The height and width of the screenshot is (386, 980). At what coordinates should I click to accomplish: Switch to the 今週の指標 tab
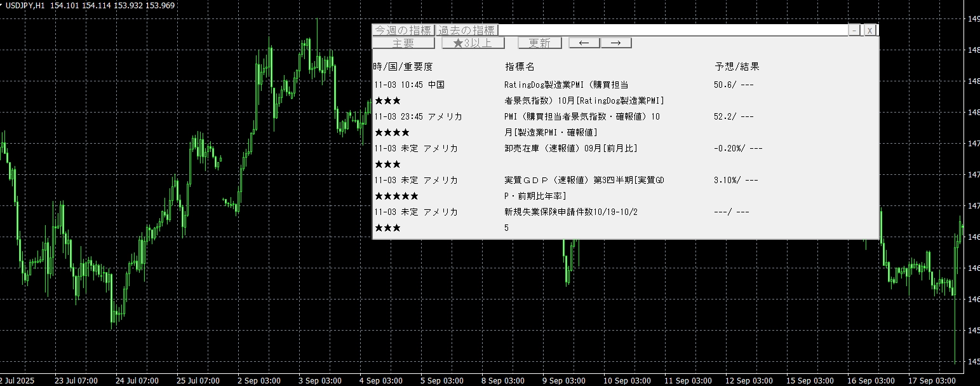(x=403, y=30)
